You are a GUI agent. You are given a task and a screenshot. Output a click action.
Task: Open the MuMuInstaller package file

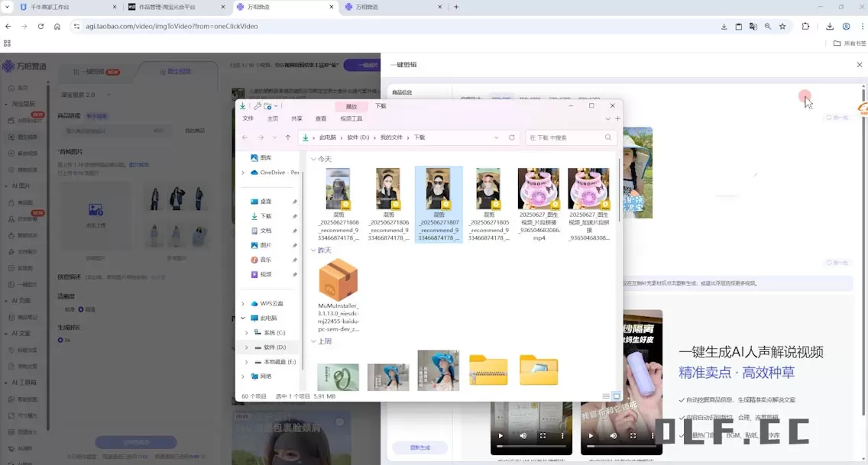338,280
